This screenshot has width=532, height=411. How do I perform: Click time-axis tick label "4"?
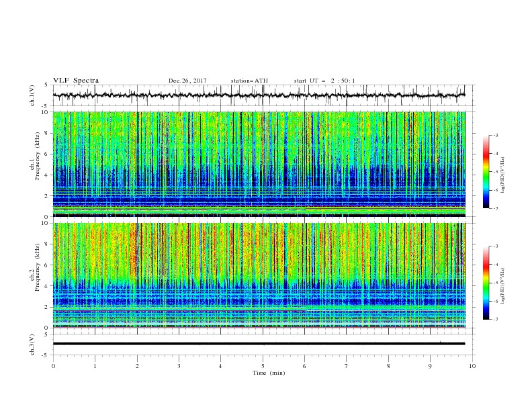[221, 366]
